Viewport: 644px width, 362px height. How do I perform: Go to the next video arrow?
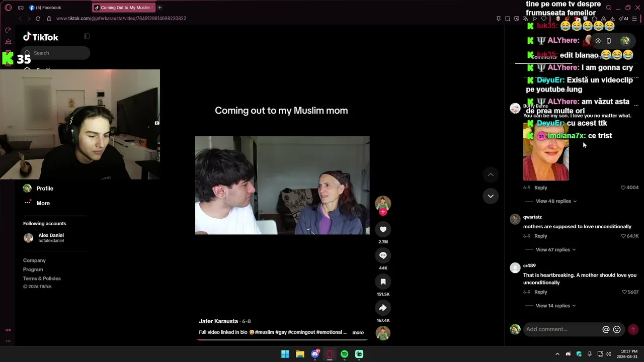pos(491,196)
